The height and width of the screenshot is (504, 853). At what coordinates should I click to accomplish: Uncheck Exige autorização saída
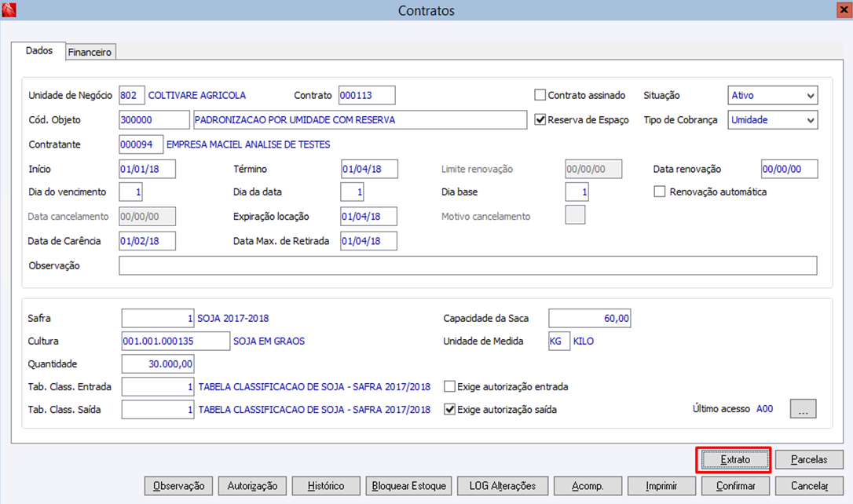[x=449, y=409]
